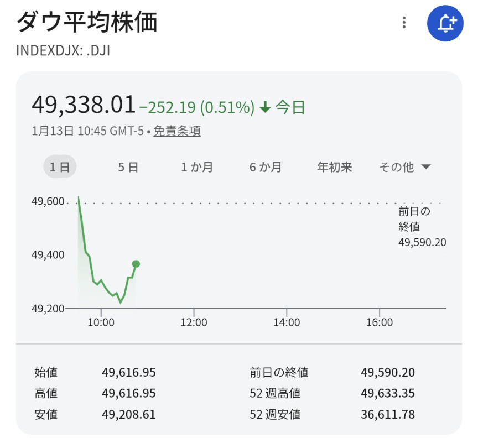The image size is (478, 448).
Task: Click the green down arrow beside 今日
Action: [x=265, y=107]
